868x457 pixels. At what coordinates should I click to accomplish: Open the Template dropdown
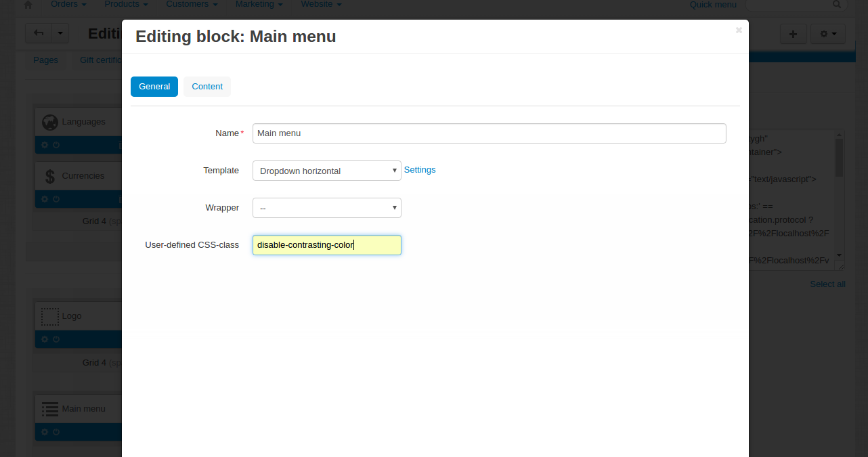click(x=327, y=171)
